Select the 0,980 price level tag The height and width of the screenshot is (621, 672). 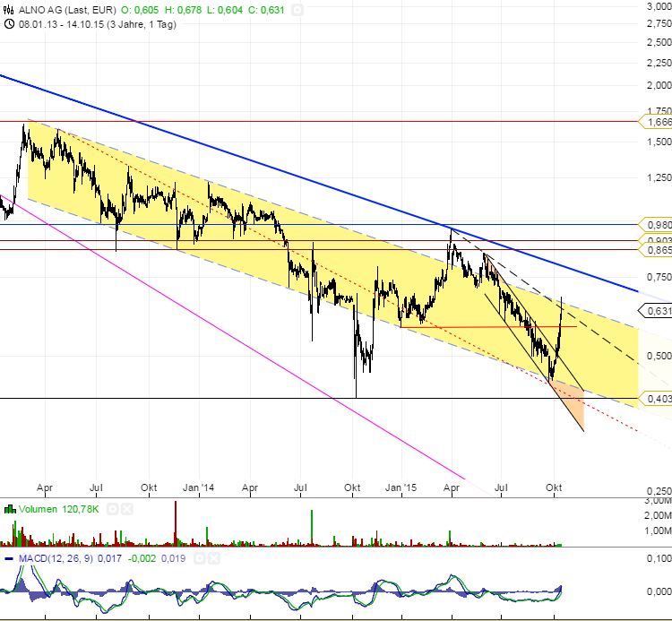click(x=656, y=225)
